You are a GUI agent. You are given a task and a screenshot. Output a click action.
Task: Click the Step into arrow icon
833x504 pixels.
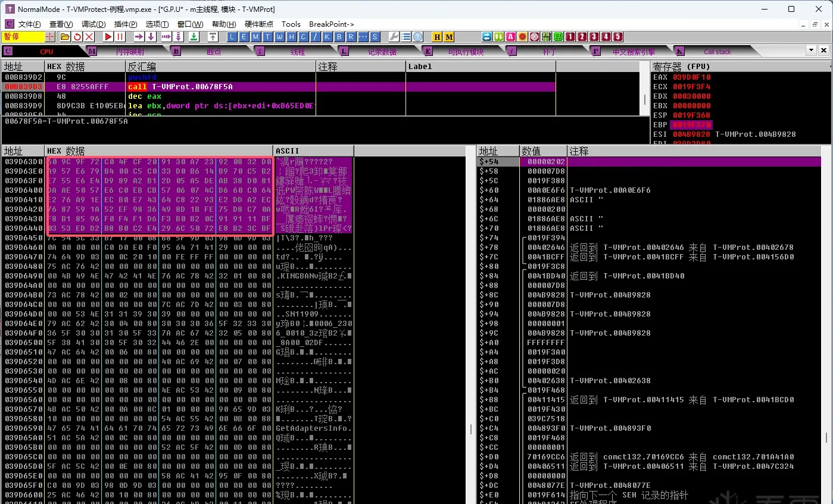(x=139, y=37)
